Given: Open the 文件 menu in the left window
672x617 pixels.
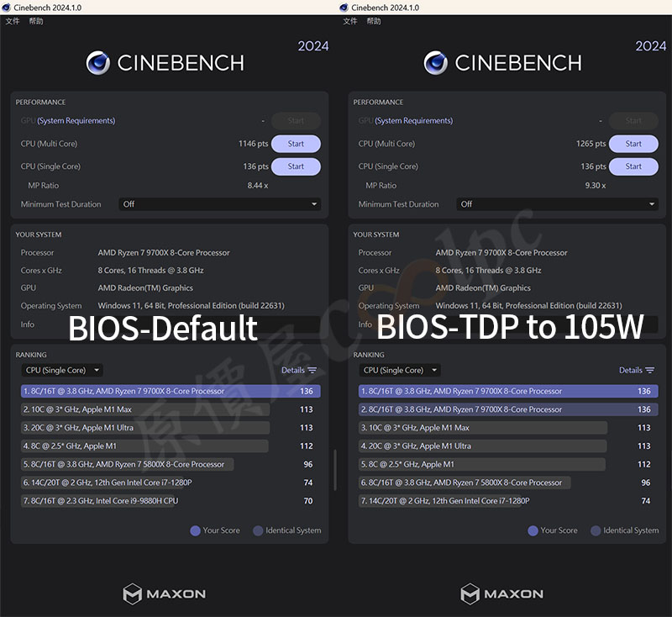Looking at the screenshot, I should tap(13, 21).
